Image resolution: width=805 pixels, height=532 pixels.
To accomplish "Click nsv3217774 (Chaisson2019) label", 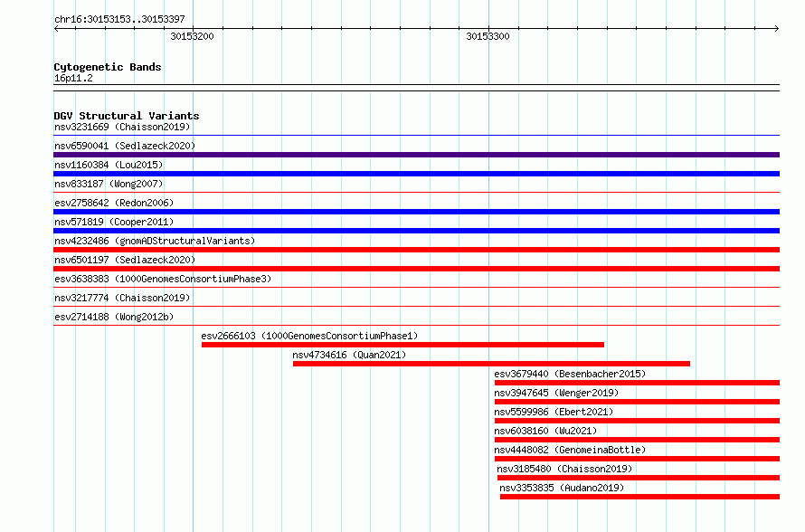I will pos(122,298).
